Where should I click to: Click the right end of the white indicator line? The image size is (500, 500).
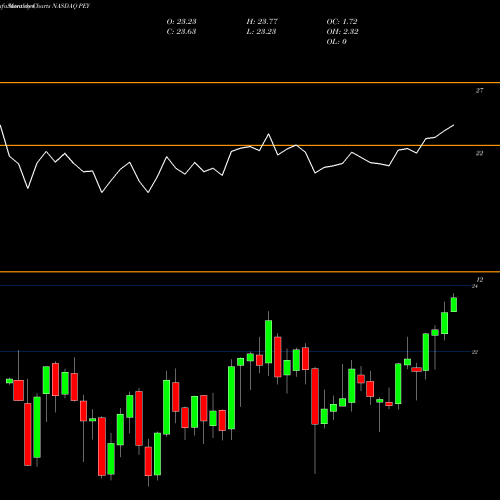(x=453, y=125)
